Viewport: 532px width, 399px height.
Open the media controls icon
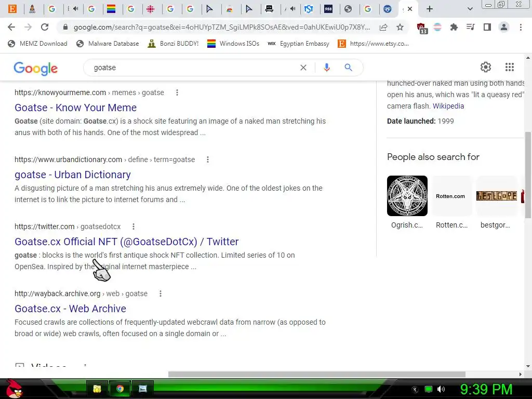(x=470, y=27)
